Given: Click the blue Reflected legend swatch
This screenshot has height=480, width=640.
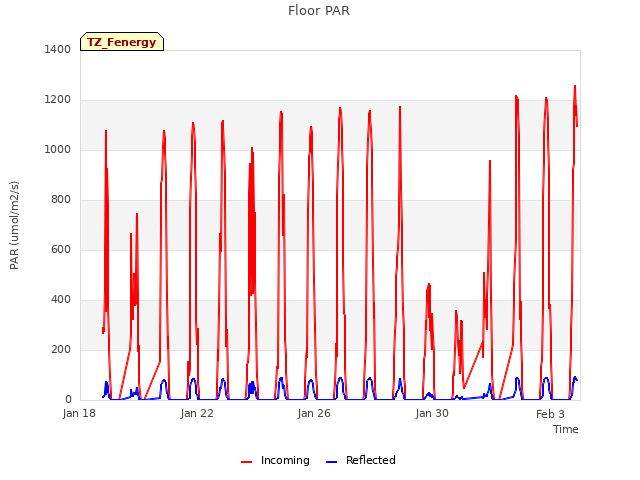Looking at the screenshot, I should click(x=331, y=462).
